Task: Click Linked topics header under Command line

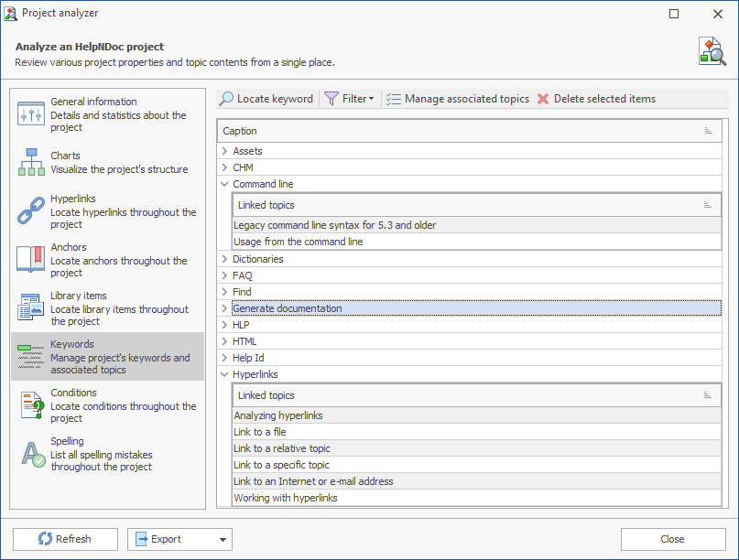Action: [x=476, y=205]
